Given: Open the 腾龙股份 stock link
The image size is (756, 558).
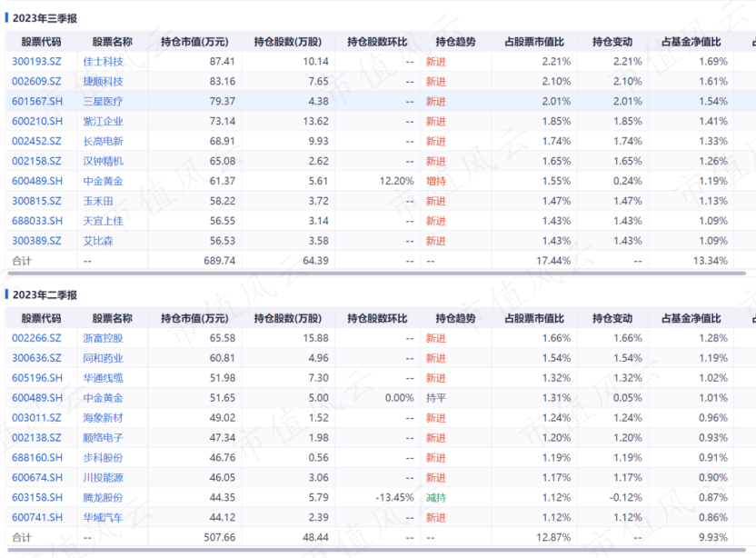Looking at the screenshot, I should [104, 498].
